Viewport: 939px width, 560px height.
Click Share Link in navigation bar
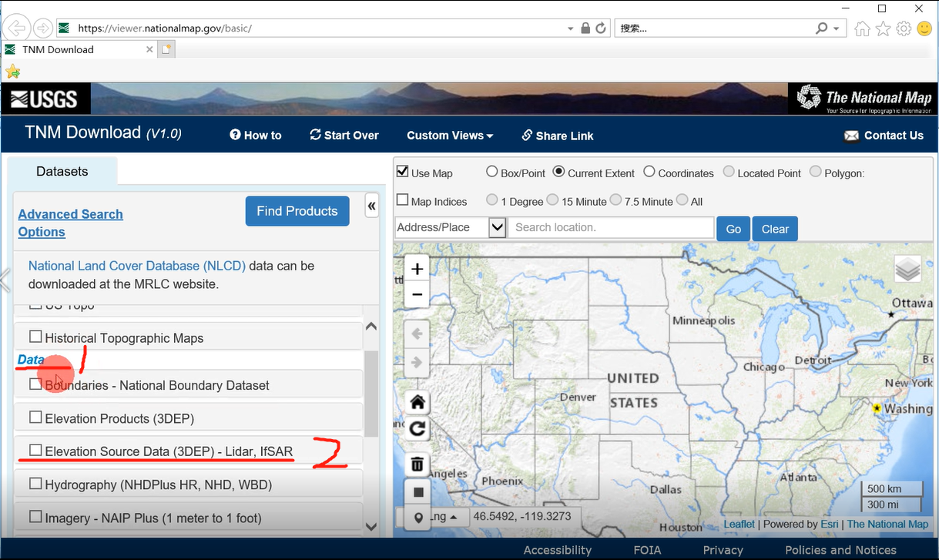(558, 136)
